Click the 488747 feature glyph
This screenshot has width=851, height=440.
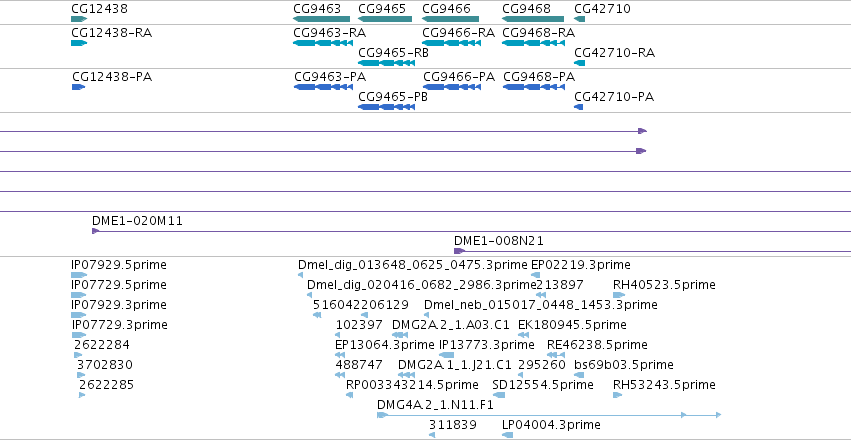point(340,375)
